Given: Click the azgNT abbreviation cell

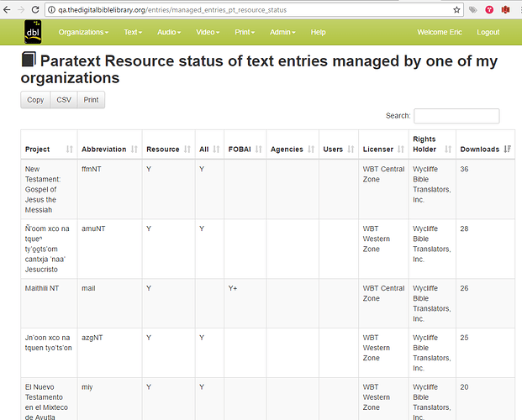Looking at the screenshot, I should 109,353.
